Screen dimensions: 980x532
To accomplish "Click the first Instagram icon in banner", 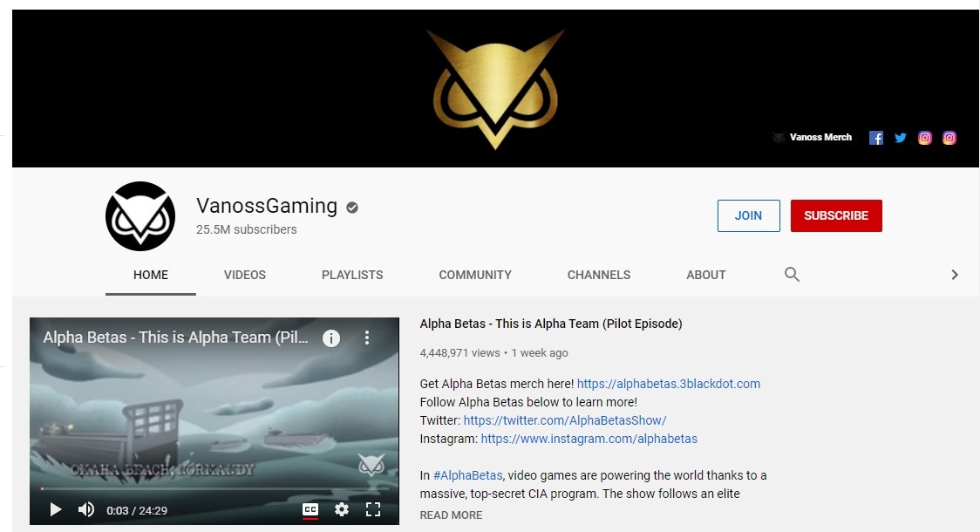I will (x=924, y=138).
